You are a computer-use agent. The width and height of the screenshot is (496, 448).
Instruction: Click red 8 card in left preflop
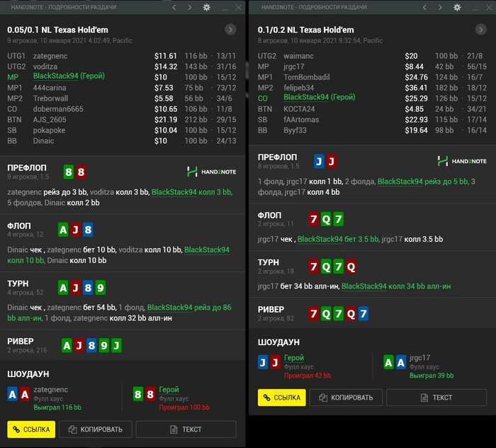pos(81,172)
